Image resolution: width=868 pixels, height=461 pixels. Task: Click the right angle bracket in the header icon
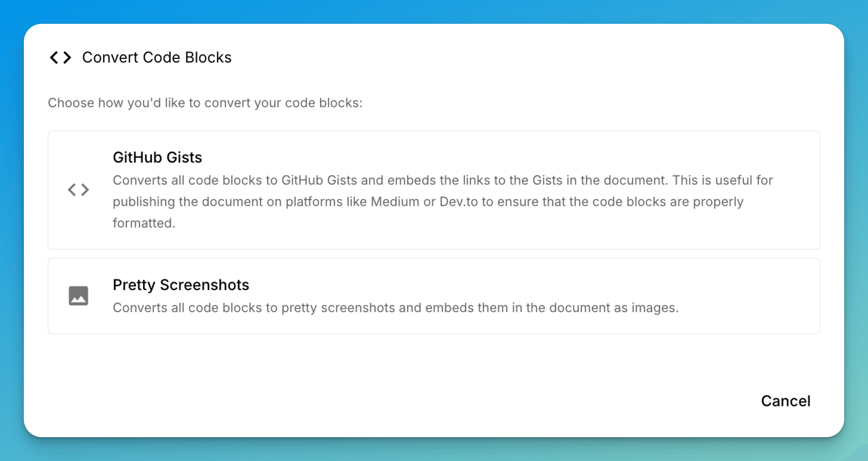(x=67, y=57)
